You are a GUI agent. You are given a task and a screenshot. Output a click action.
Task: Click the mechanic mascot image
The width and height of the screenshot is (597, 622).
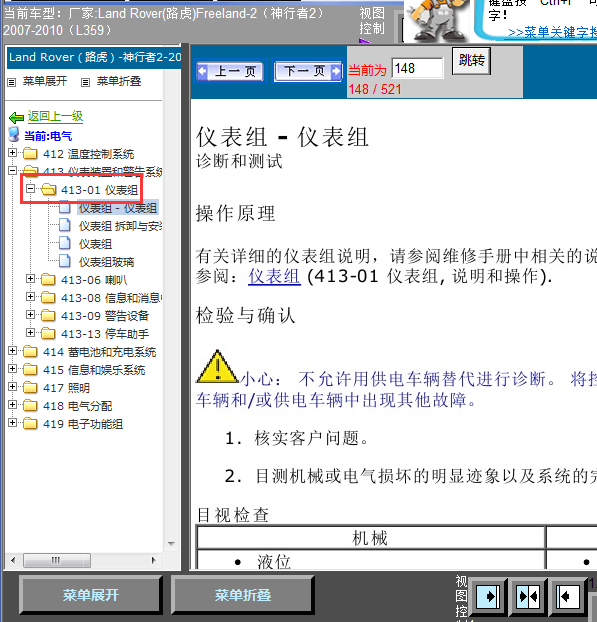point(436,20)
